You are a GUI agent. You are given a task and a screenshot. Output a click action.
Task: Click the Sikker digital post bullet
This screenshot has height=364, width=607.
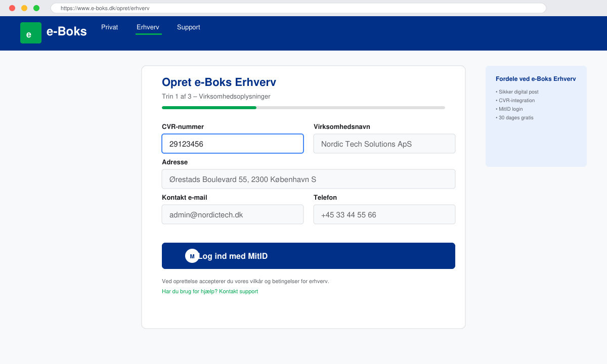tap(517, 92)
